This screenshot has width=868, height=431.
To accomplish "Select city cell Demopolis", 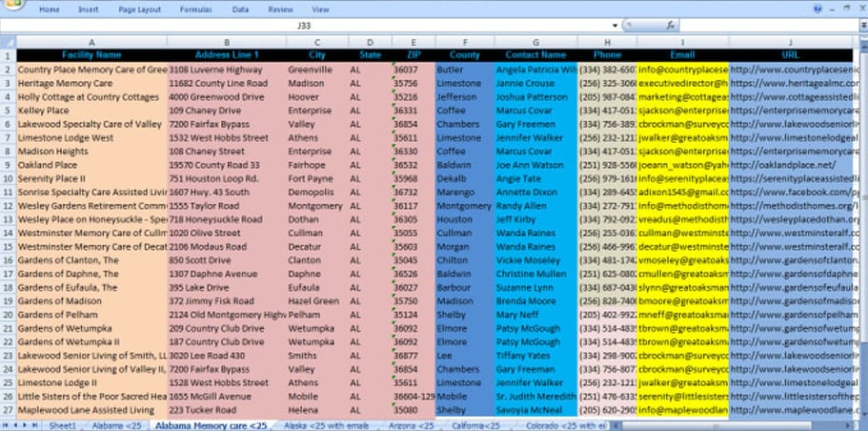I will coord(317,193).
